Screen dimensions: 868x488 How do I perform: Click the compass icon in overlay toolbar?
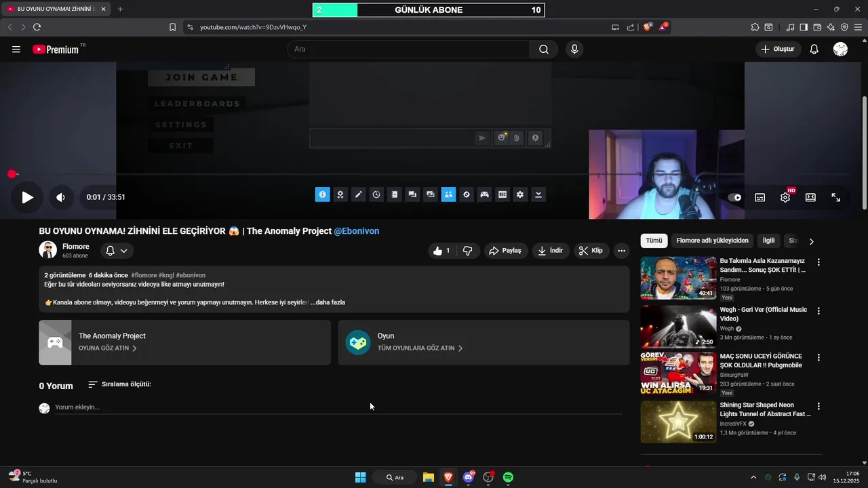pos(467,195)
